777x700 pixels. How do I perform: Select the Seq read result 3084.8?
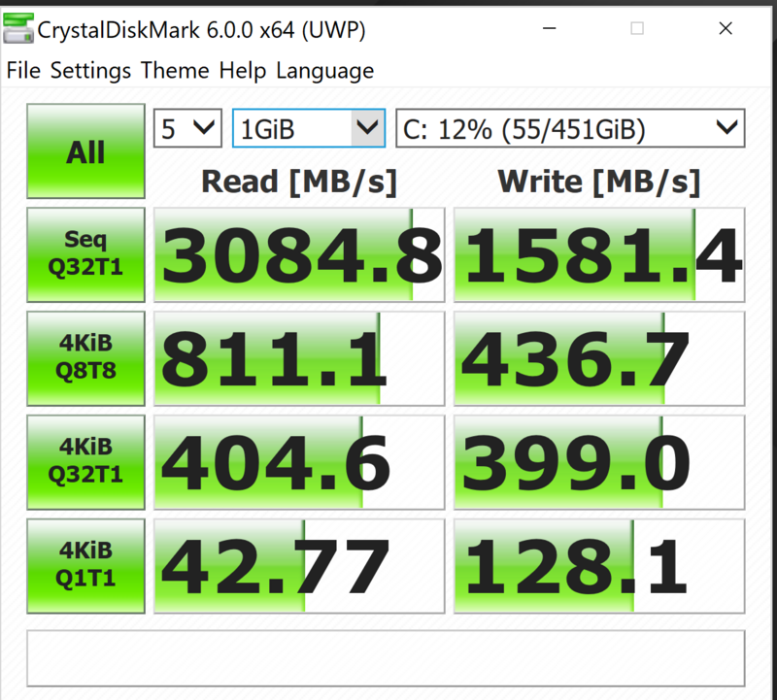point(299,254)
